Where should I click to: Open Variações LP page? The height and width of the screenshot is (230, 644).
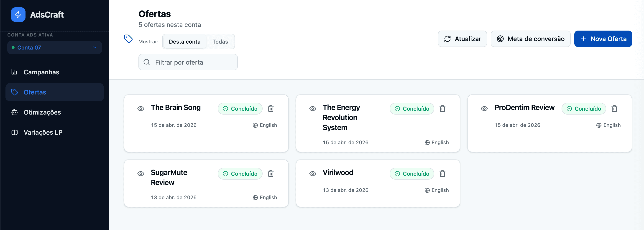coord(43,132)
